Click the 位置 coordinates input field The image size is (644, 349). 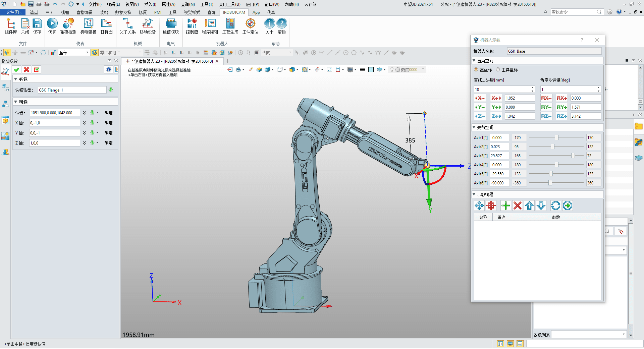pyautogui.click(x=55, y=113)
